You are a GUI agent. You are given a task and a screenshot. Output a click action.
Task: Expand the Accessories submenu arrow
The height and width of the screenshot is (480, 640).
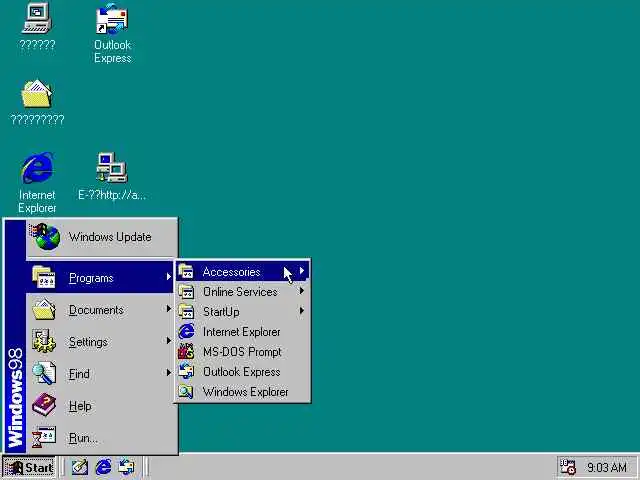(302, 271)
